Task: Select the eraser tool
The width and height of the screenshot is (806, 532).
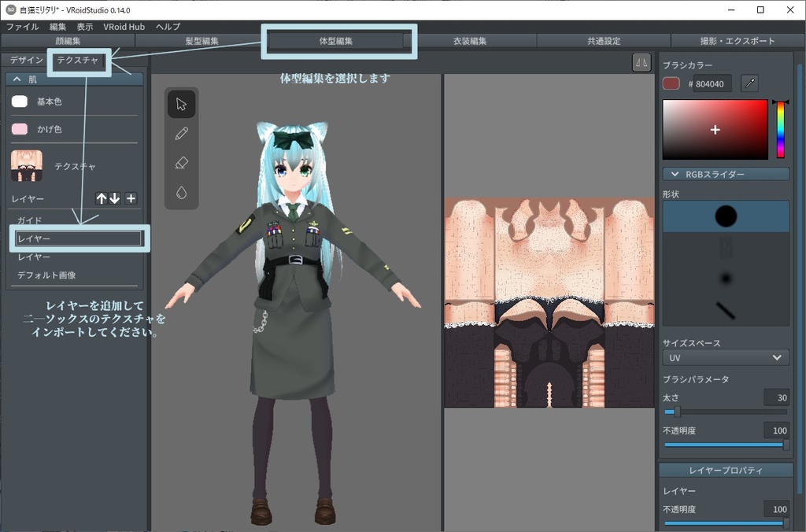Action: (181, 162)
